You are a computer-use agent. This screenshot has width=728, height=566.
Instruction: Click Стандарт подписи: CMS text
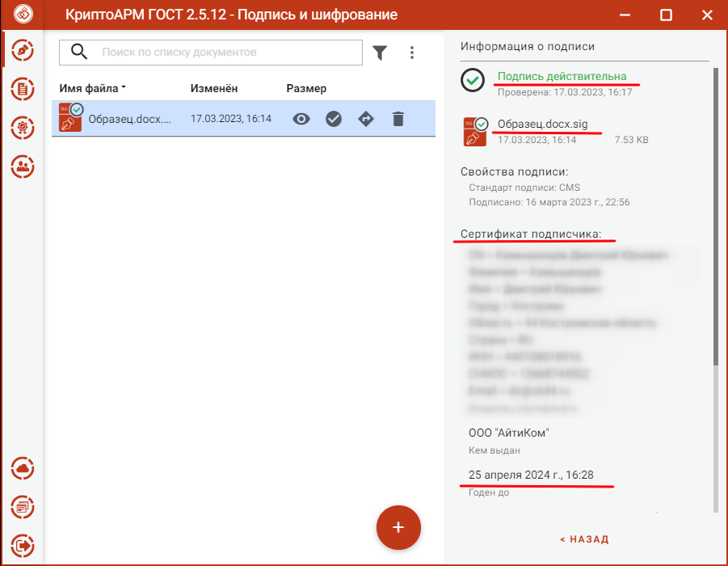point(524,188)
